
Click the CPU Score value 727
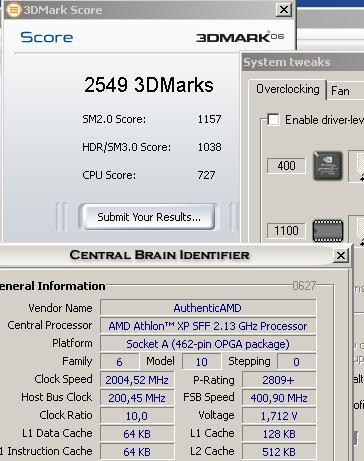click(206, 175)
